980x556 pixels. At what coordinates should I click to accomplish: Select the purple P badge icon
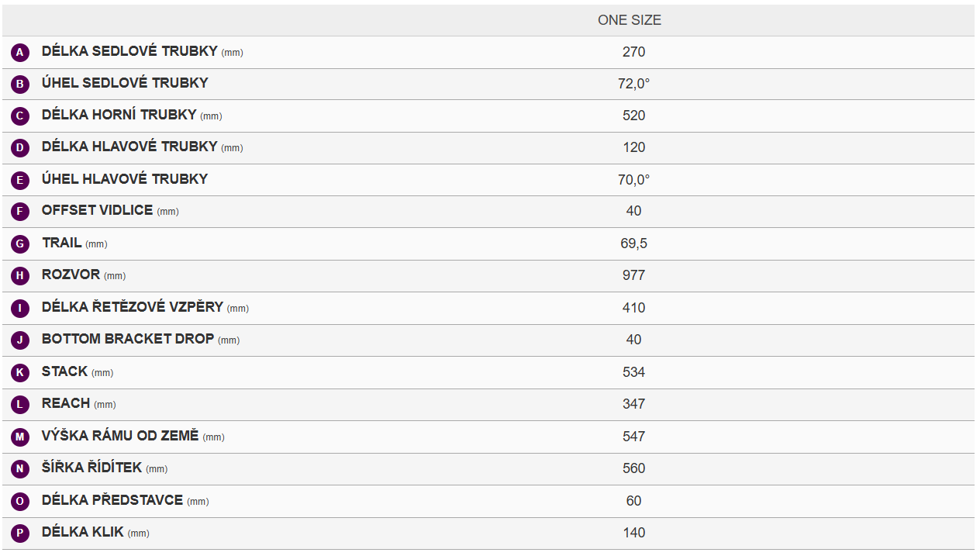[x=20, y=534]
